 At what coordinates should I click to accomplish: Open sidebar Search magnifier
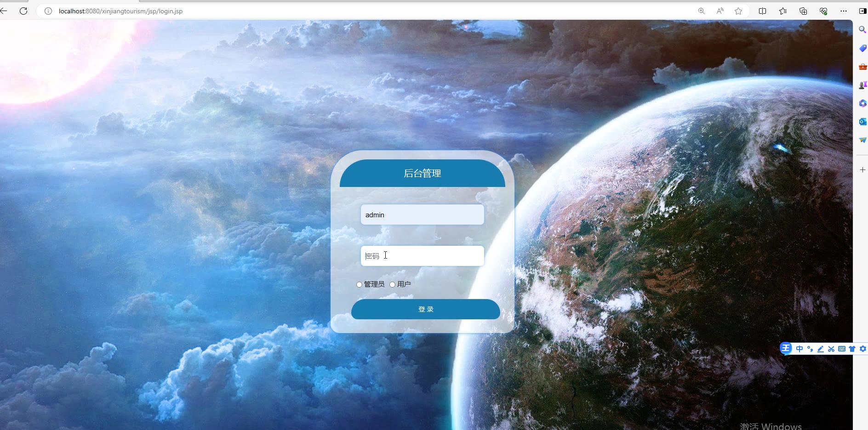(x=862, y=29)
